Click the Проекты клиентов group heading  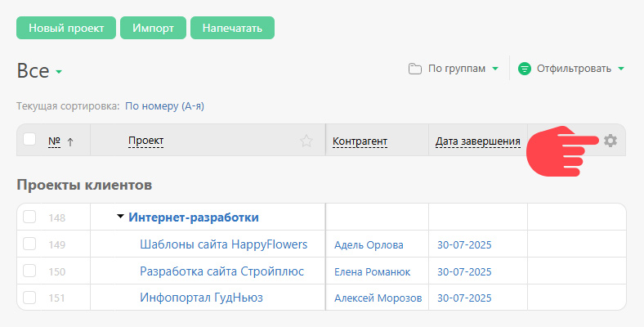(x=84, y=185)
